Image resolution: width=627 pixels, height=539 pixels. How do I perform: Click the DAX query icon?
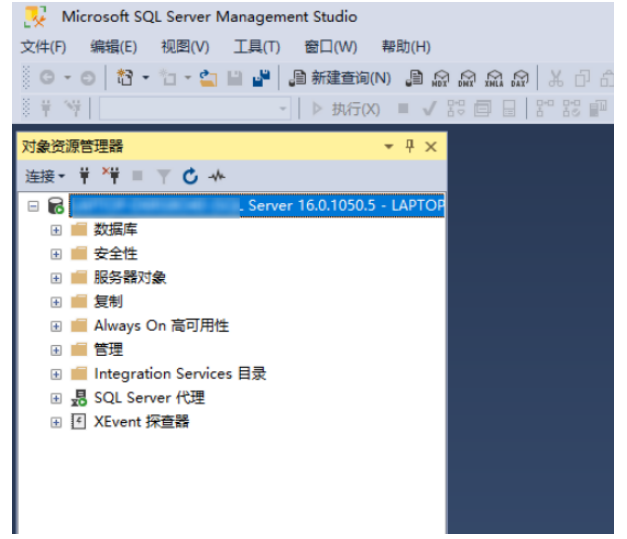coord(520,78)
